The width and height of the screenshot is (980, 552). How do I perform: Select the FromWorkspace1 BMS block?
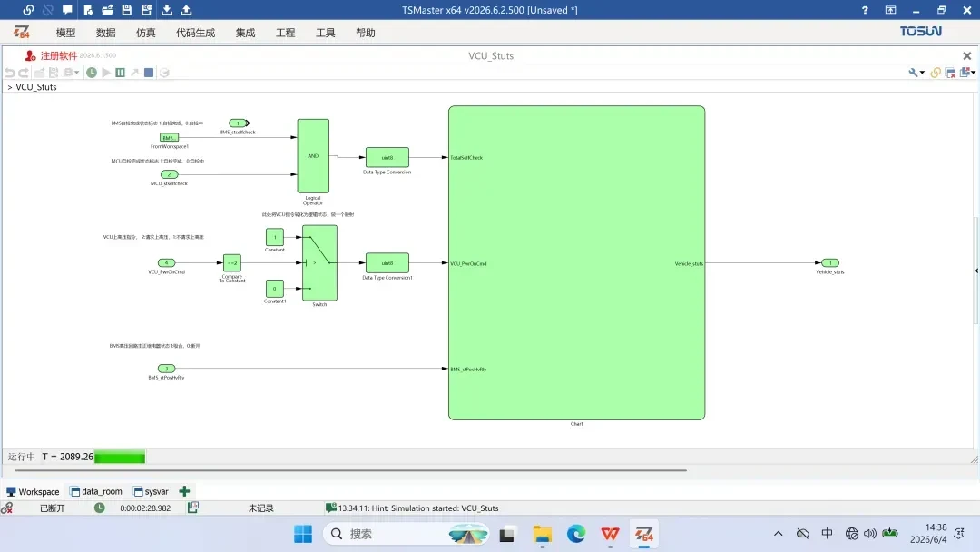point(170,137)
